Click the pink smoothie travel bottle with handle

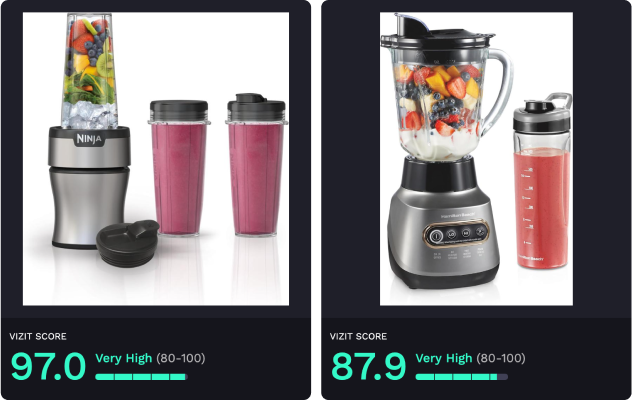[x=543, y=181]
